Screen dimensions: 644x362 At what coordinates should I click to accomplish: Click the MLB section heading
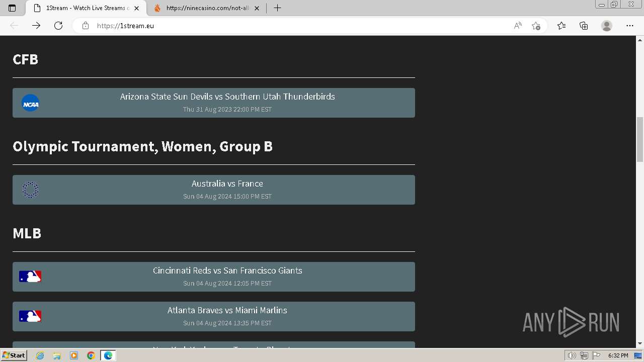pyautogui.click(x=27, y=233)
